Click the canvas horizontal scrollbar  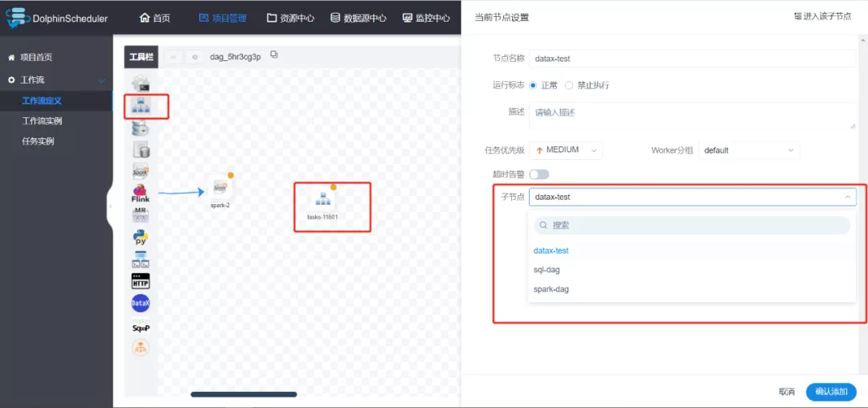(x=244, y=394)
